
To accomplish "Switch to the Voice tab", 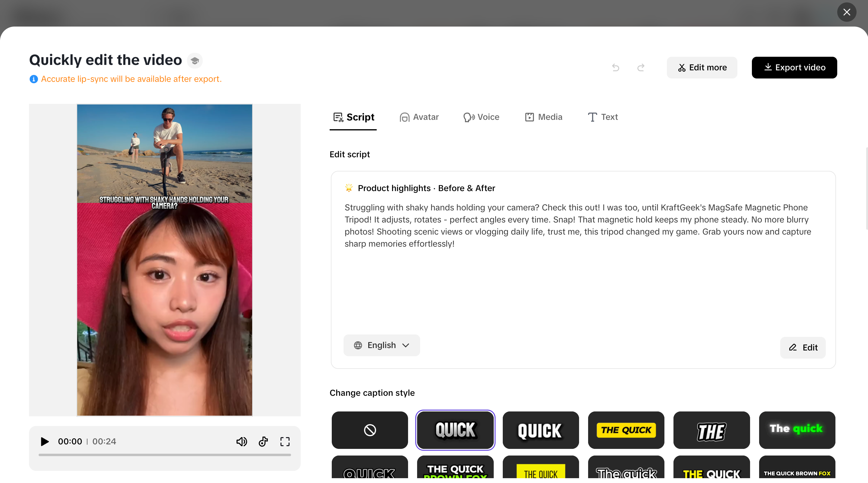I will (x=481, y=117).
